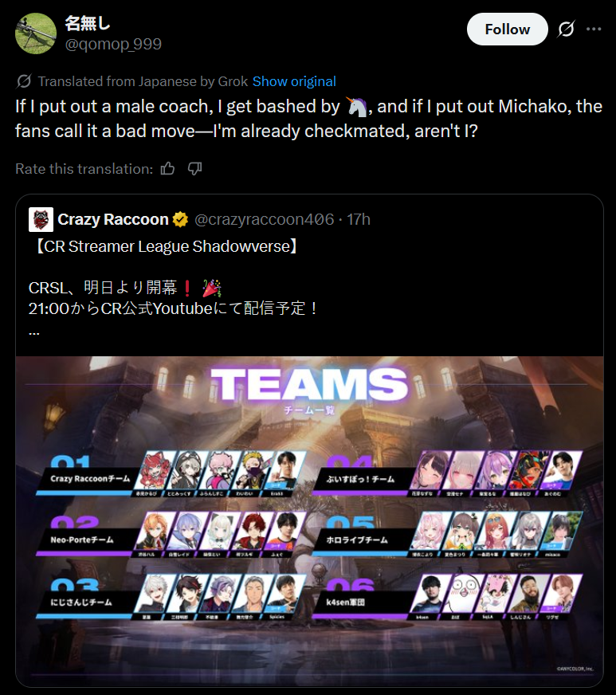Click the unicorn emoji in the tweet
Image resolution: width=616 pixels, height=695 pixels.
point(357,106)
